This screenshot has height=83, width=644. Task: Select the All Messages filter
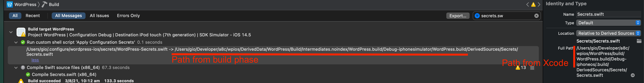coord(68,16)
